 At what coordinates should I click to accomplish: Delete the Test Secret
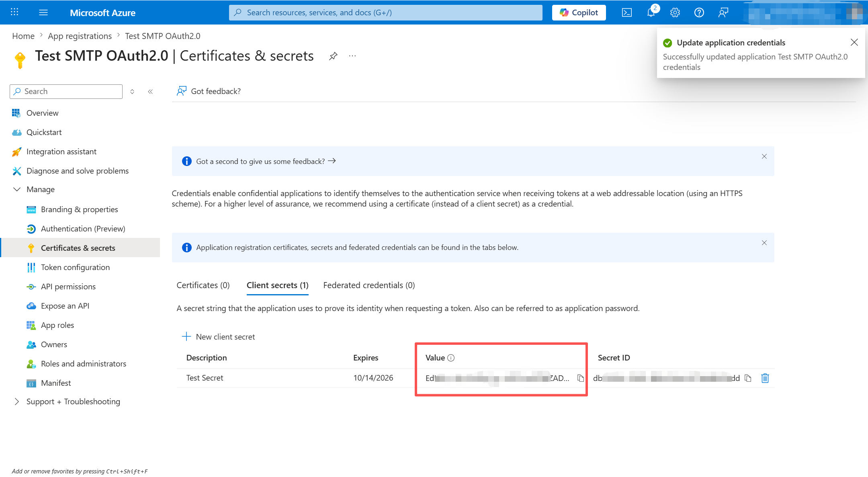pos(765,378)
